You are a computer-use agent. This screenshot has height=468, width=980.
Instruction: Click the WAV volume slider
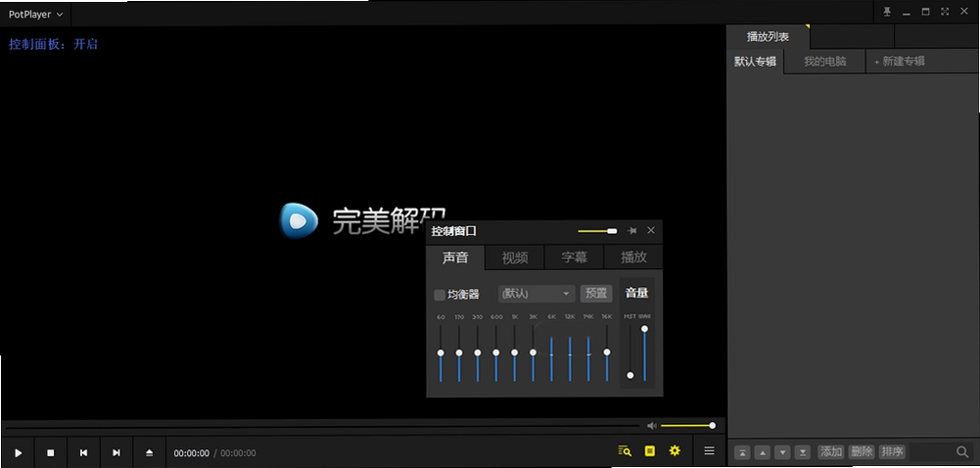tap(644, 353)
